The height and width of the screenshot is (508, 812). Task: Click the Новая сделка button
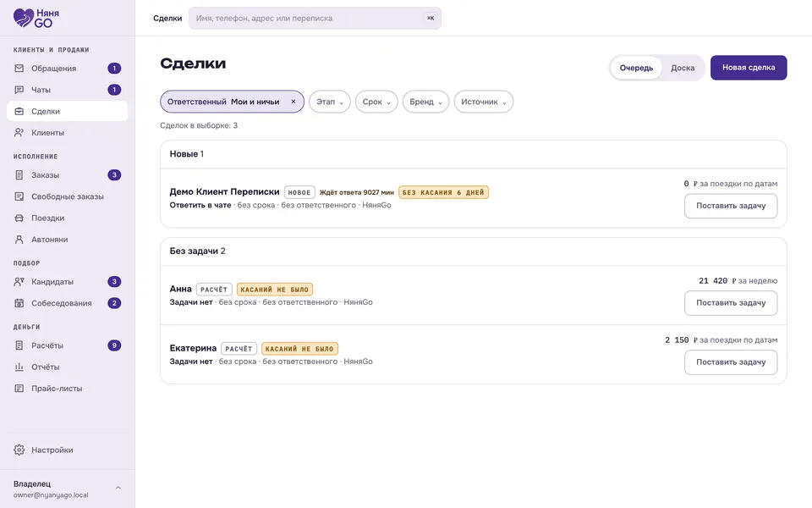(x=749, y=68)
